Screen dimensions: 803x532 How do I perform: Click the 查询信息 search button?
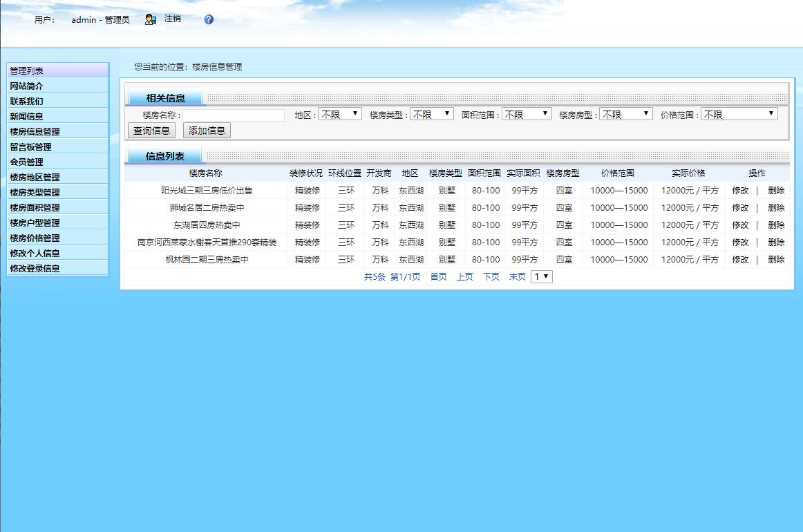151,130
